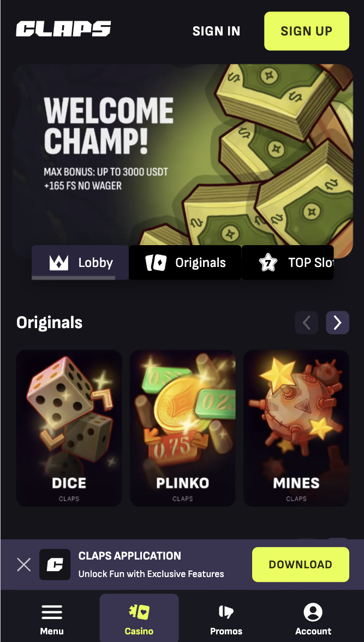Switch to the Originals tab
The height and width of the screenshot is (642, 364).
pos(185,263)
